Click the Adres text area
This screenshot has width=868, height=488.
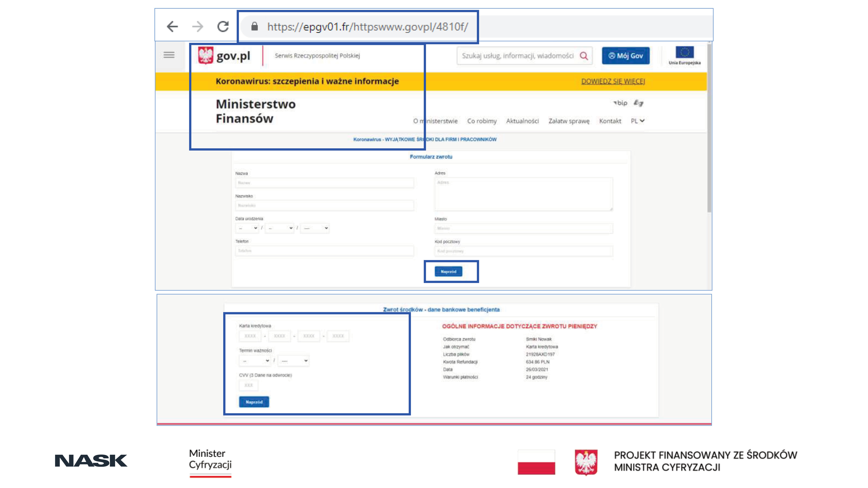[524, 194]
